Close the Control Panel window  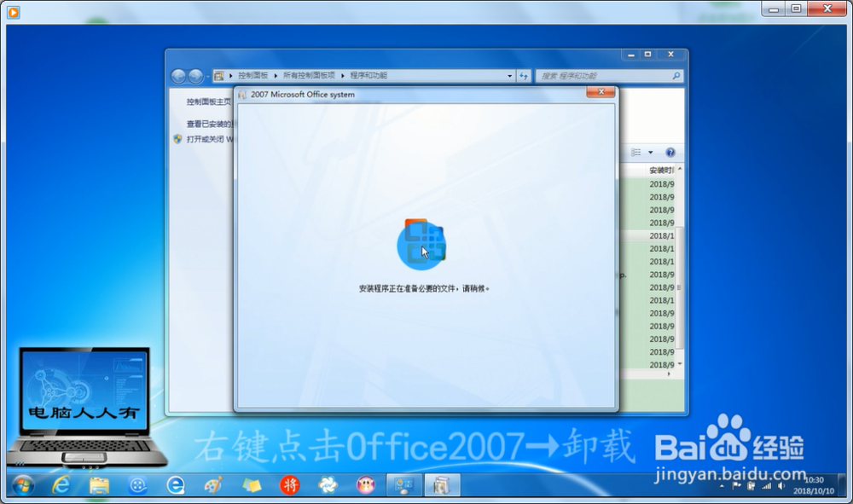click(670, 55)
